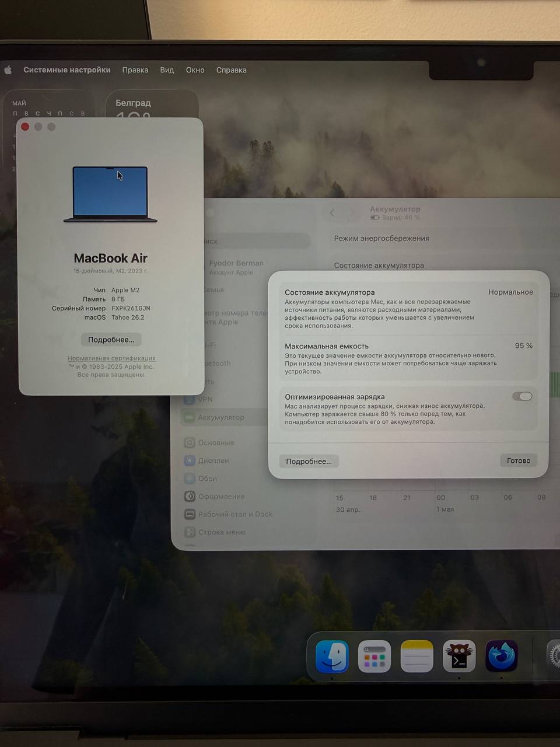The image size is (560, 747).
Task: Open the Notes app in the Dock
Action: click(416, 656)
